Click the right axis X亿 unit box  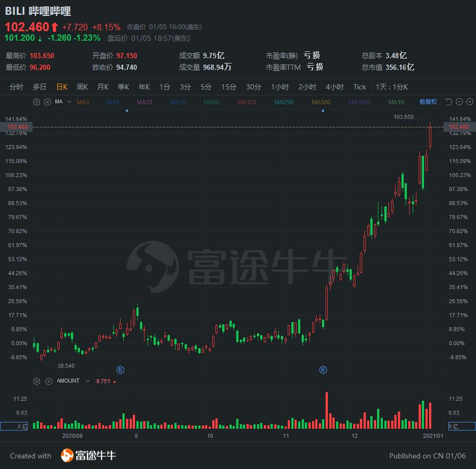click(x=462, y=426)
